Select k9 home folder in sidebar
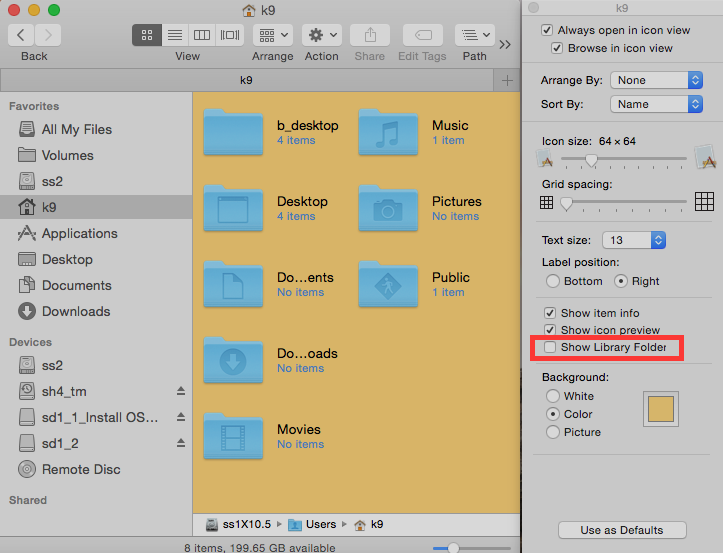 point(96,207)
